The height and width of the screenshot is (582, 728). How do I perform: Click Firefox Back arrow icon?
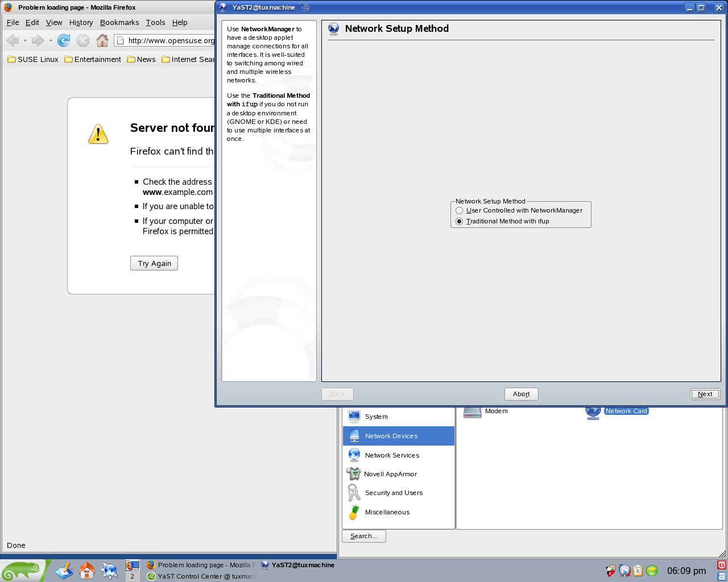tap(13, 40)
